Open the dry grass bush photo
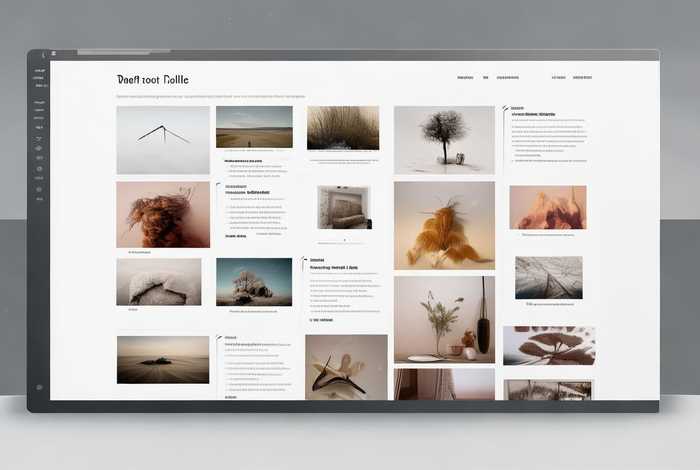700x470 pixels. tap(343, 128)
